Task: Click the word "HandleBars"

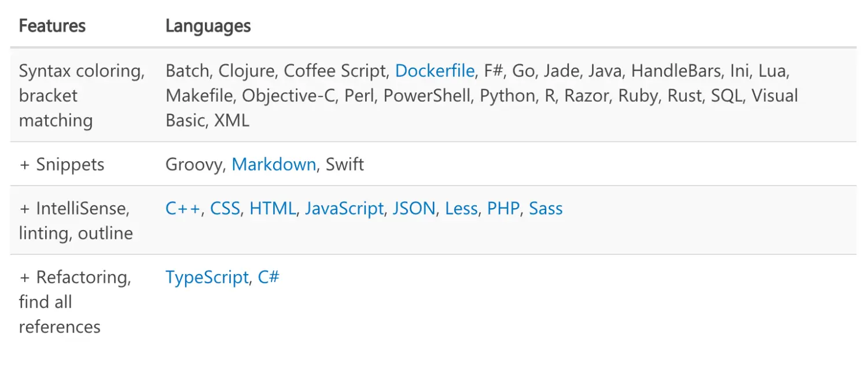Action: [x=676, y=71]
